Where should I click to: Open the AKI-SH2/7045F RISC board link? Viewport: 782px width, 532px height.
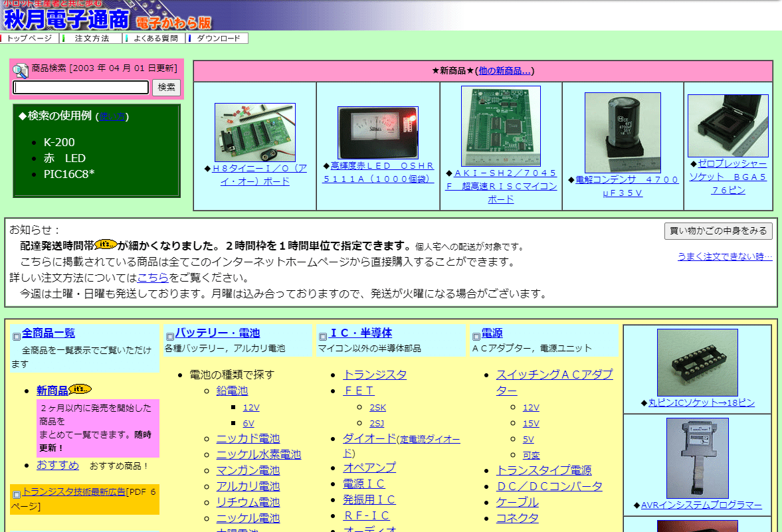pyautogui.click(x=501, y=186)
